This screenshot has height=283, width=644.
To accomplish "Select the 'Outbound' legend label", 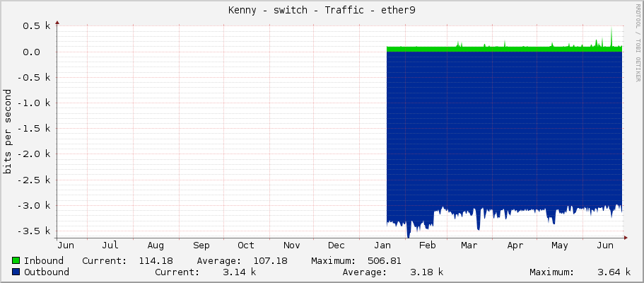I will pyautogui.click(x=47, y=272).
